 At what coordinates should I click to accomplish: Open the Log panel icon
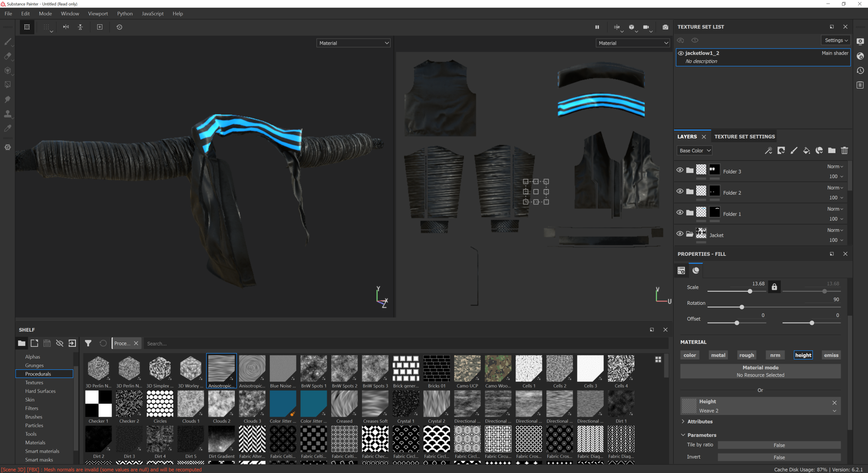pyautogui.click(x=860, y=85)
